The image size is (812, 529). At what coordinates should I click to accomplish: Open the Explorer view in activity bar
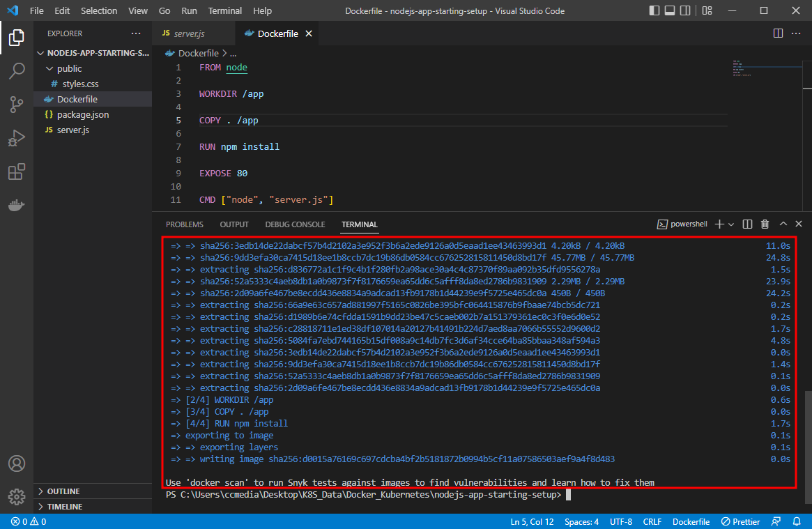tap(17, 38)
